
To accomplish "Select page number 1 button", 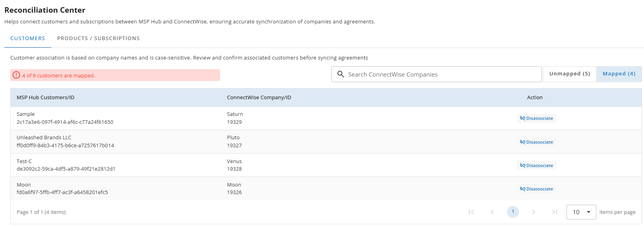I will (x=513, y=212).
